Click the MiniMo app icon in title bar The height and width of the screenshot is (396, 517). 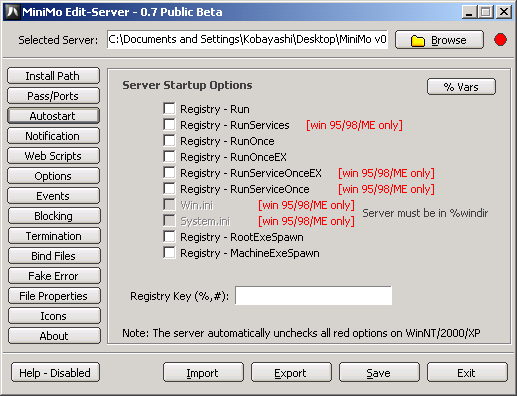[x=13, y=12]
